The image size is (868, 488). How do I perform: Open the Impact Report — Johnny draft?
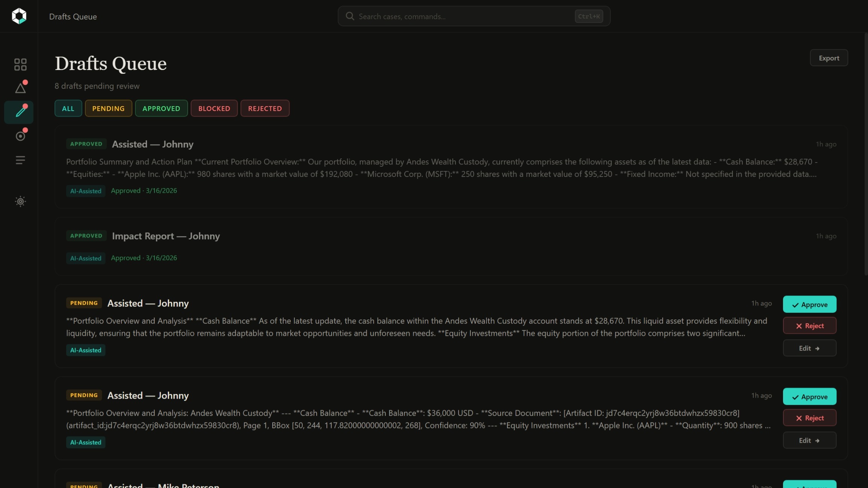(166, 236)
